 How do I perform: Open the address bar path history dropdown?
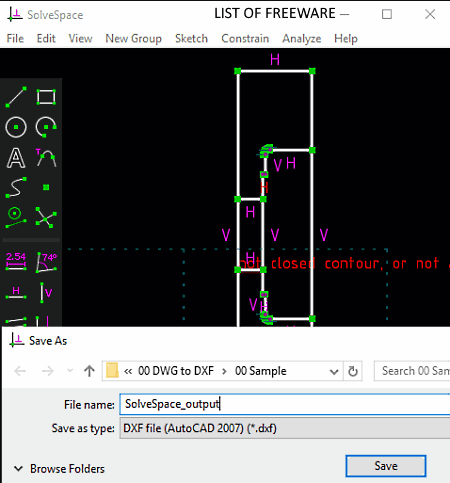334,371
